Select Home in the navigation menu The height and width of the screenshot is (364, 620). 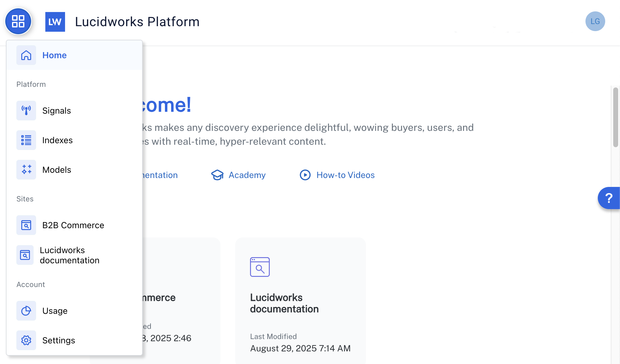54,55
